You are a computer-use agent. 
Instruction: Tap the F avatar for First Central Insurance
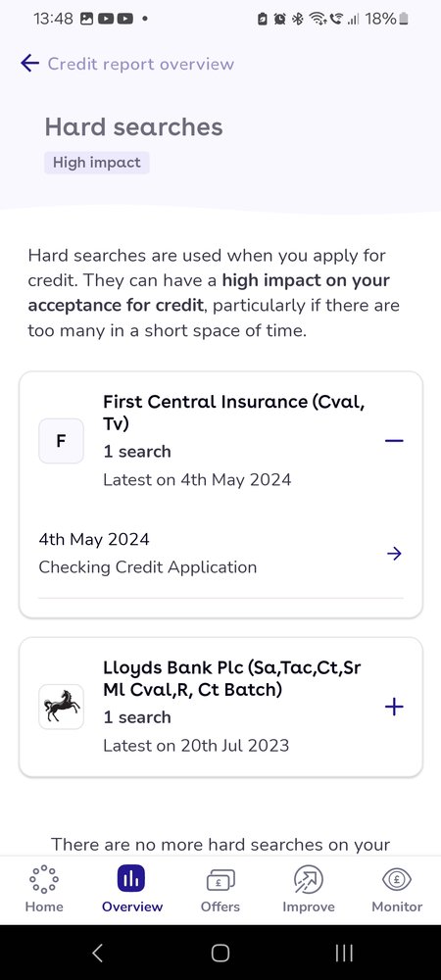[x=61, y=441]
